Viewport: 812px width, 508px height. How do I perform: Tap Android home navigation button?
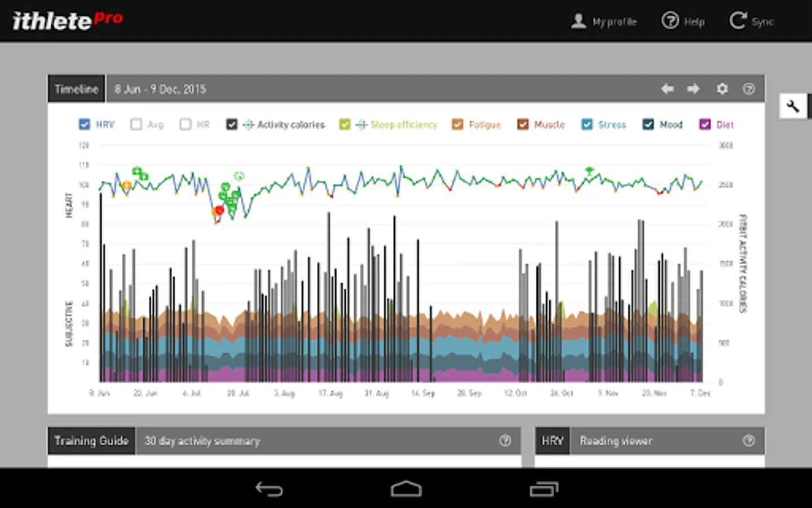click(x=406, y=489)
